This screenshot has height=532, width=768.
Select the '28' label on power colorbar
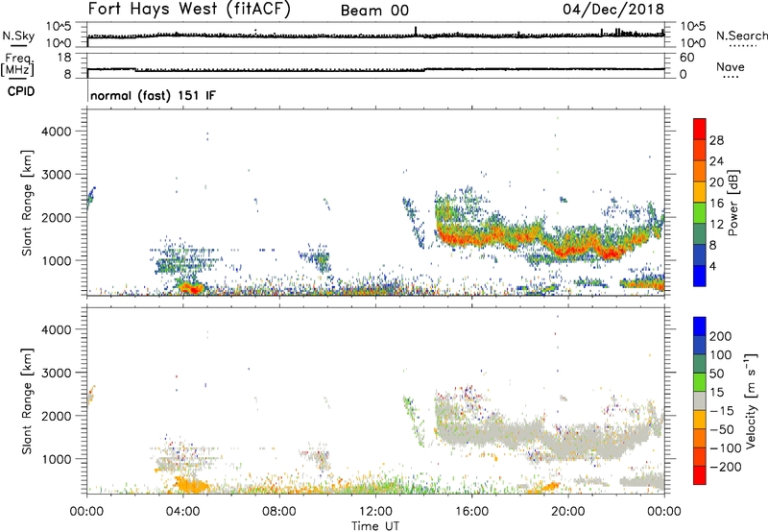716,140
